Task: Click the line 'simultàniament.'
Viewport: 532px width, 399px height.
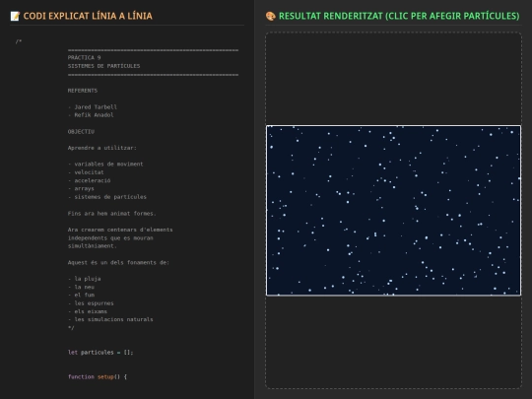Action: 93,246
